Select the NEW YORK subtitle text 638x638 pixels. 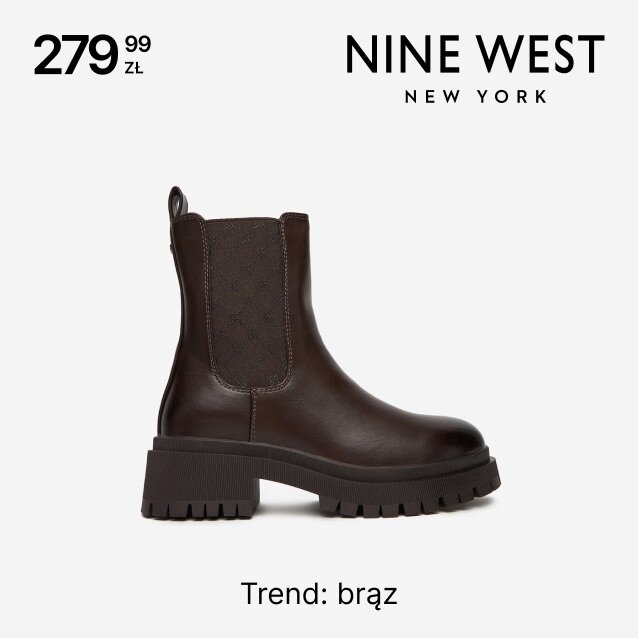coord(476,96)
